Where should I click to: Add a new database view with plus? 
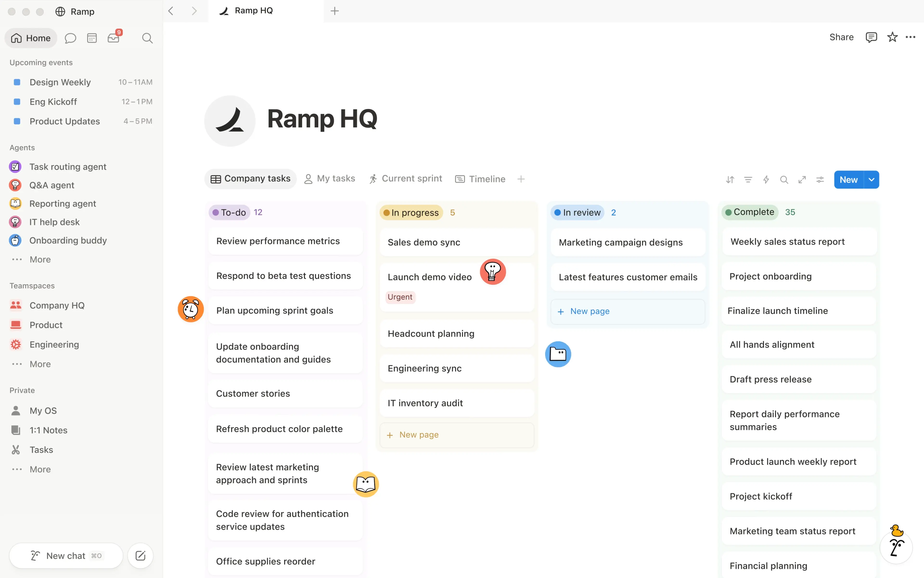[521, 179]
